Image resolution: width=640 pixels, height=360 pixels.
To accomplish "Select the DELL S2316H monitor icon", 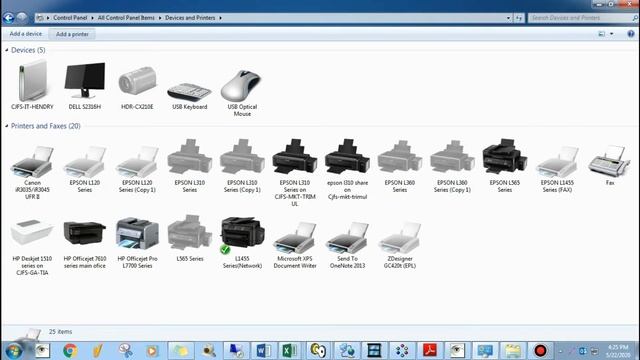I will click(x=84, y=80).
